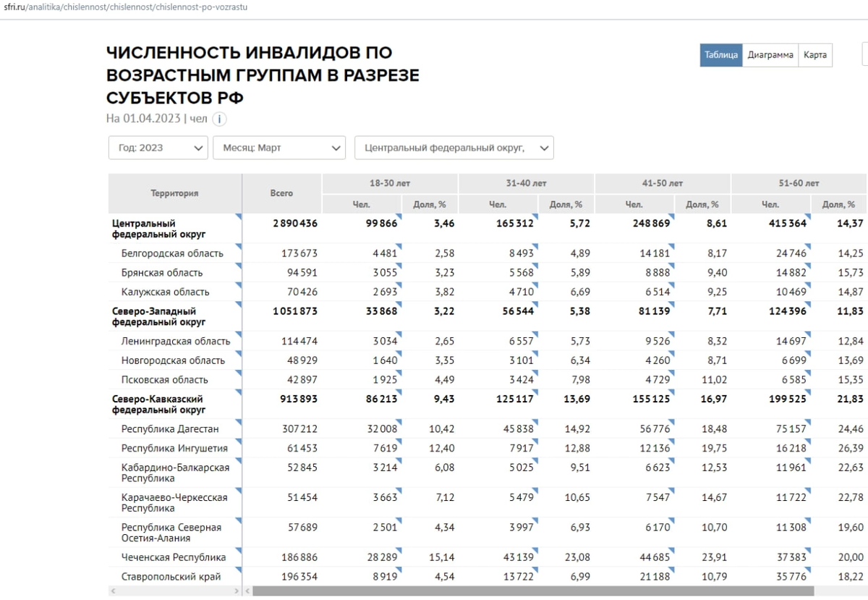Click the Чел. subheader under 18-30 лет
This screenshot has height=600, width=868.
pyautogui.click(x=361, y=204)
